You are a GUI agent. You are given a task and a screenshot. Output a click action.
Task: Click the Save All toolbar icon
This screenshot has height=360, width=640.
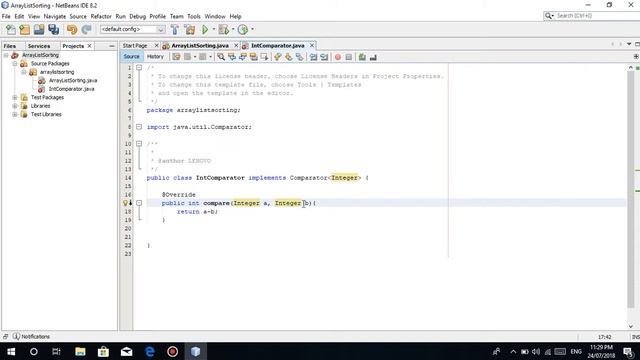tap(53, 29)
